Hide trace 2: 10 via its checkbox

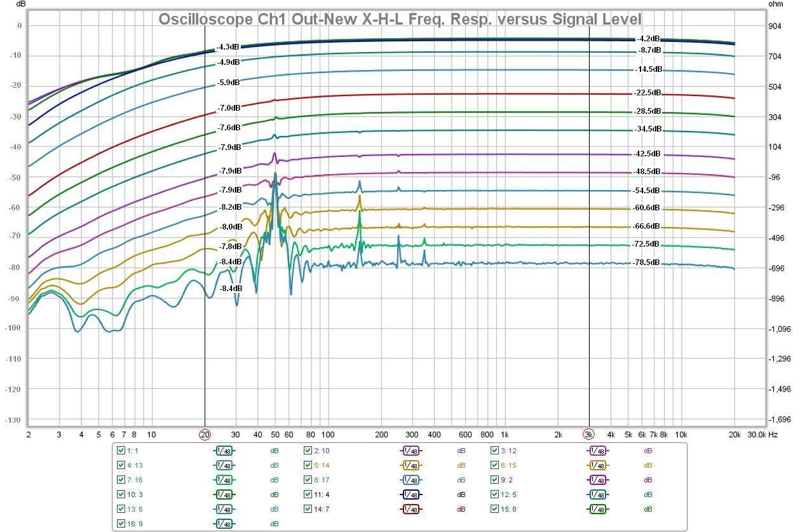click(308, 451)
